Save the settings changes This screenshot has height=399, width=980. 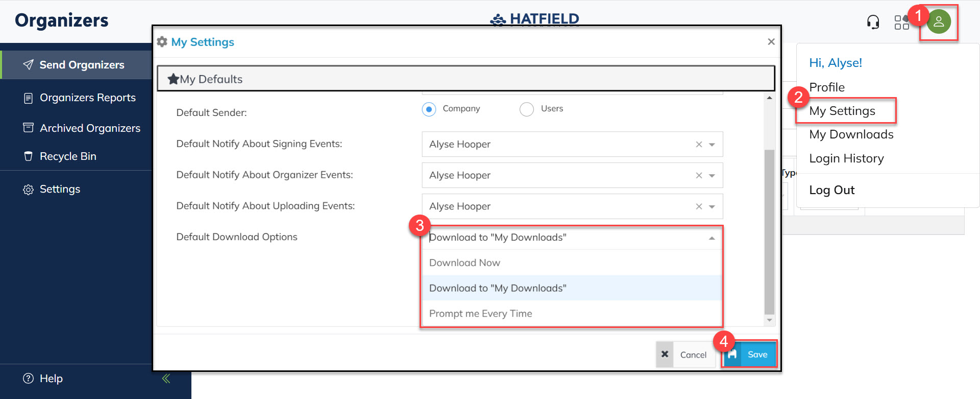tap(749, 355)
